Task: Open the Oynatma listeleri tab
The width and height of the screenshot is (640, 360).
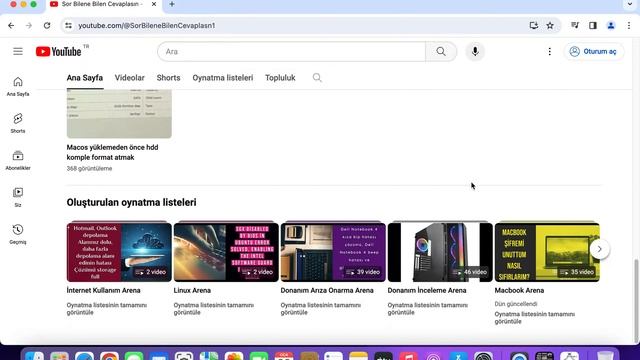Action: point(222,78)
